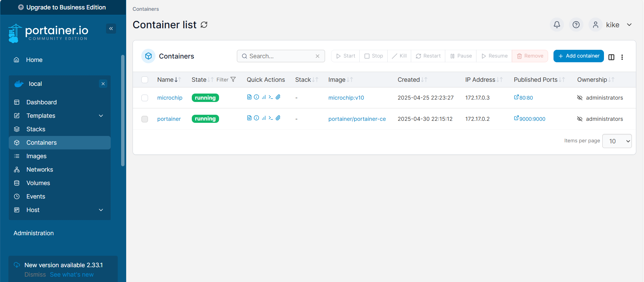Check the portainer container row
Viewport: 644px width, 282px height.
145,119
